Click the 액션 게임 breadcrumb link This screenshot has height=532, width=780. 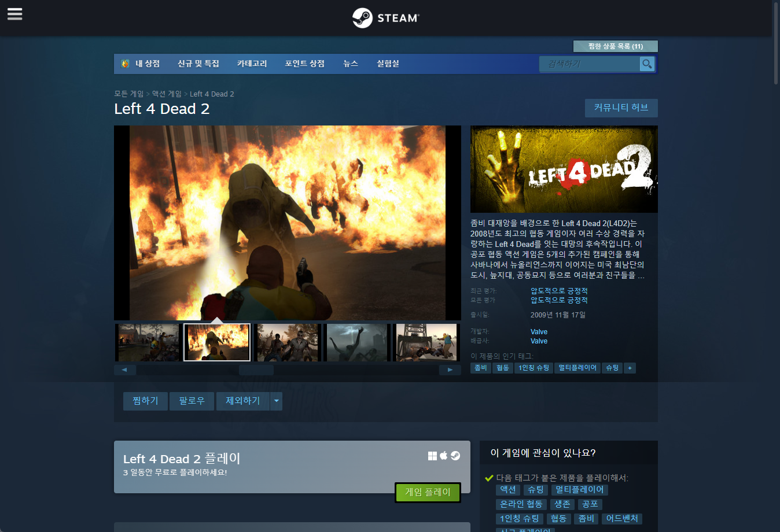pos(167,94)
